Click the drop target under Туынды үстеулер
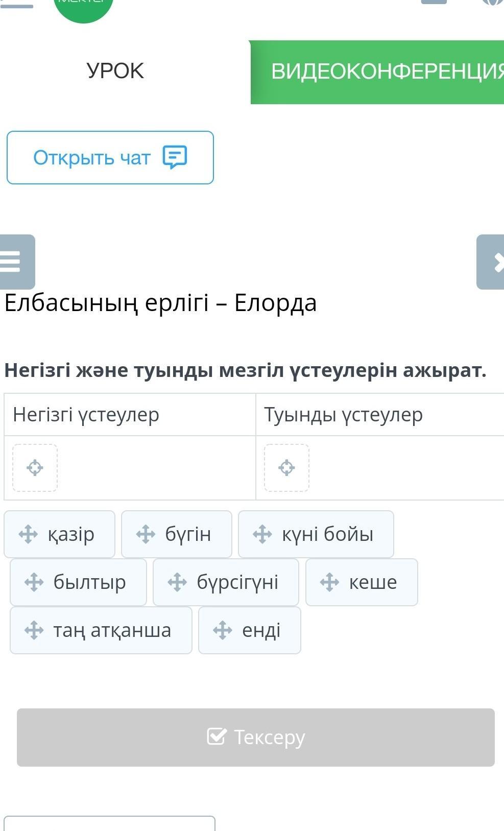504x831 pixels. [x=286, y=468]
